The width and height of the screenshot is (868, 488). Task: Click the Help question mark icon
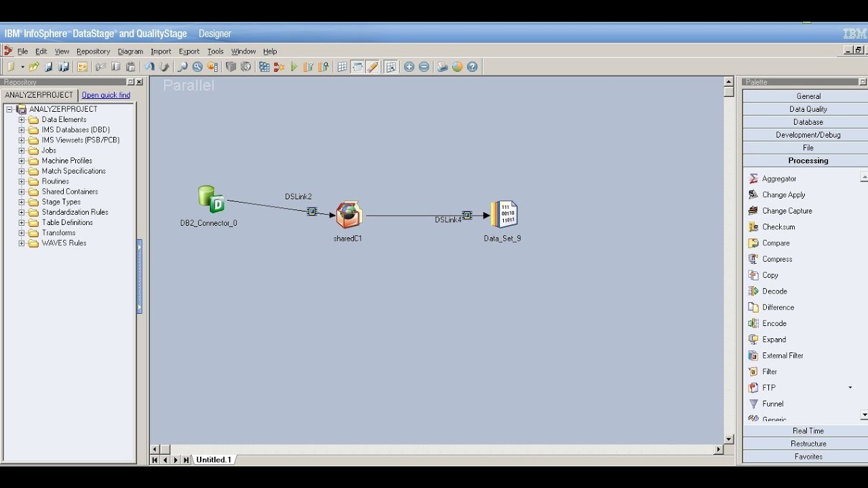472,67
